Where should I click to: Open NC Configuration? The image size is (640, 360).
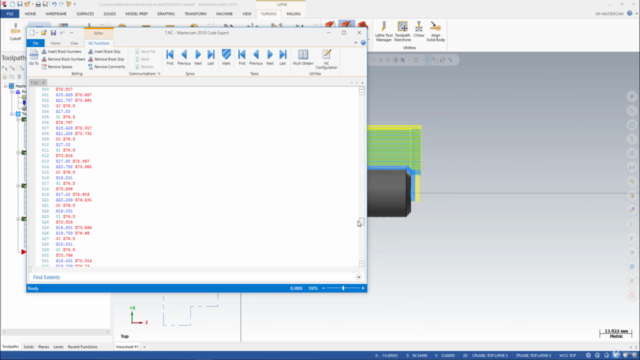(x=327, y=59)
